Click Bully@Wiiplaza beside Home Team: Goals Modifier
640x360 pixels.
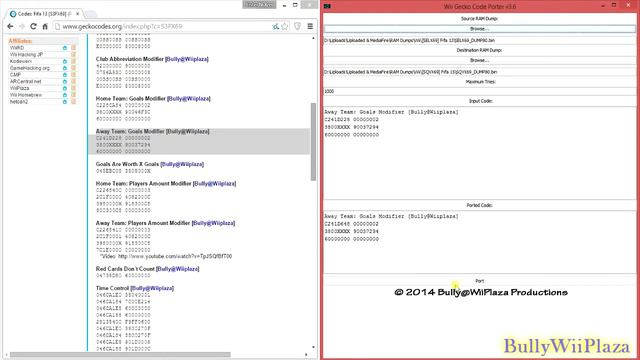(189, 99)
